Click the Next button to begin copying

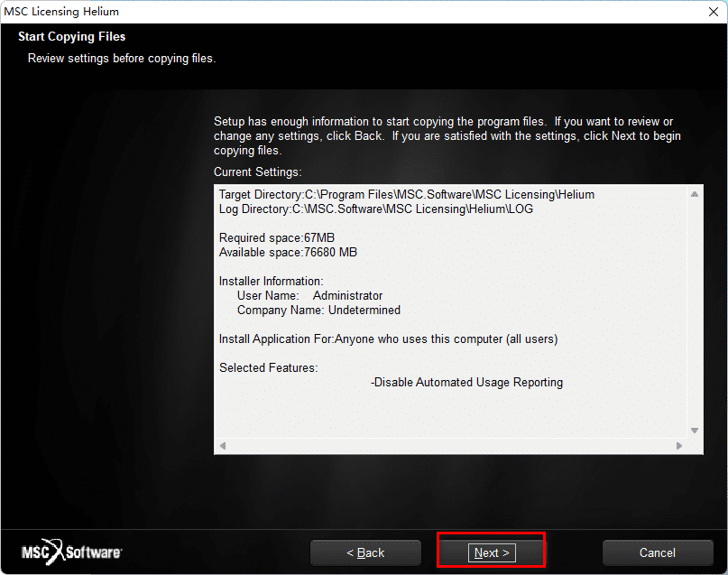click(x=492, y=552)
